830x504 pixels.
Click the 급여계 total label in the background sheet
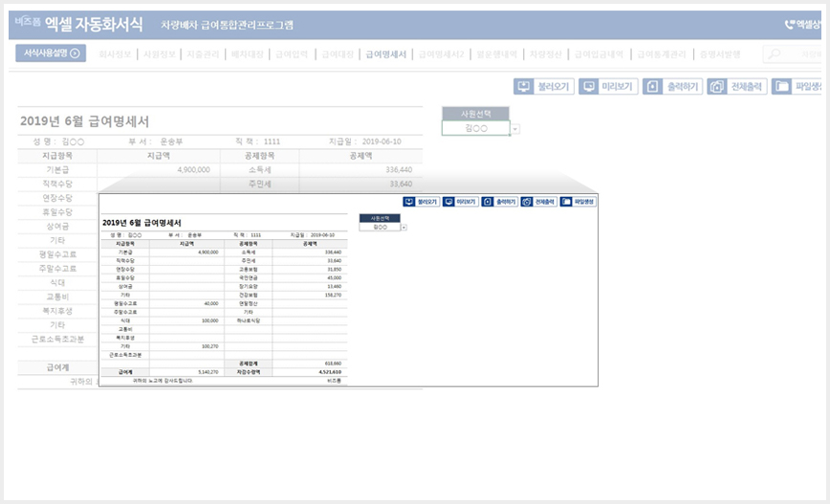click(x=57, y=367)
